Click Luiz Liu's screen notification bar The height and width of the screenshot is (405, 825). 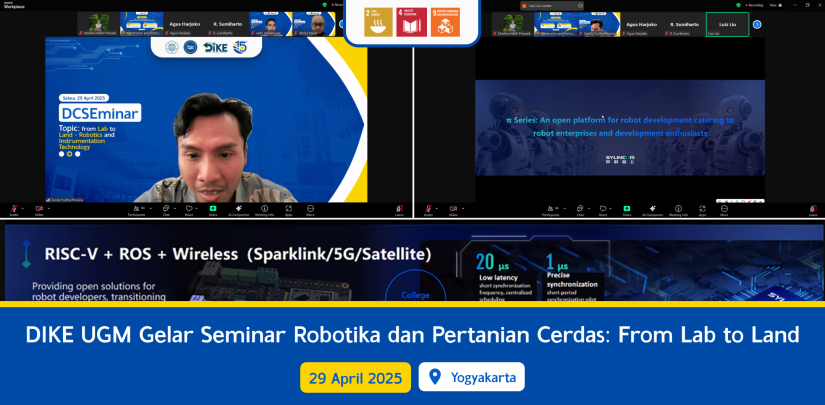tap(552, 5)
